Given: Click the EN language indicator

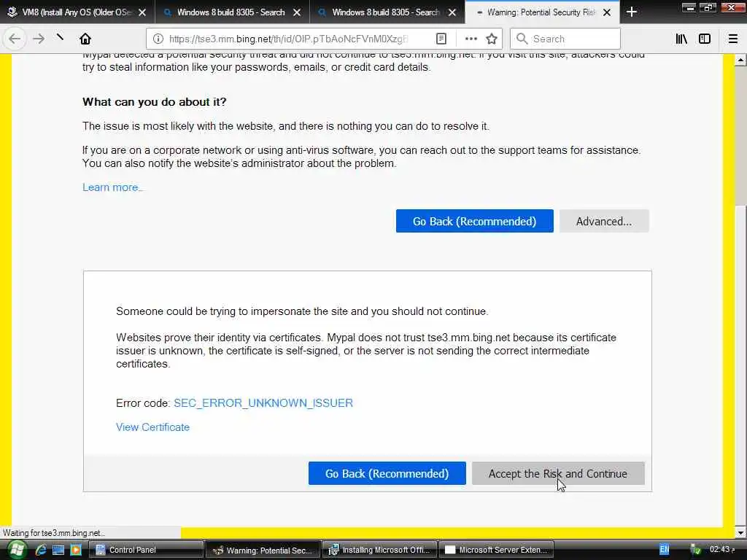Looking at the screenshot, I should click(664, 550).
